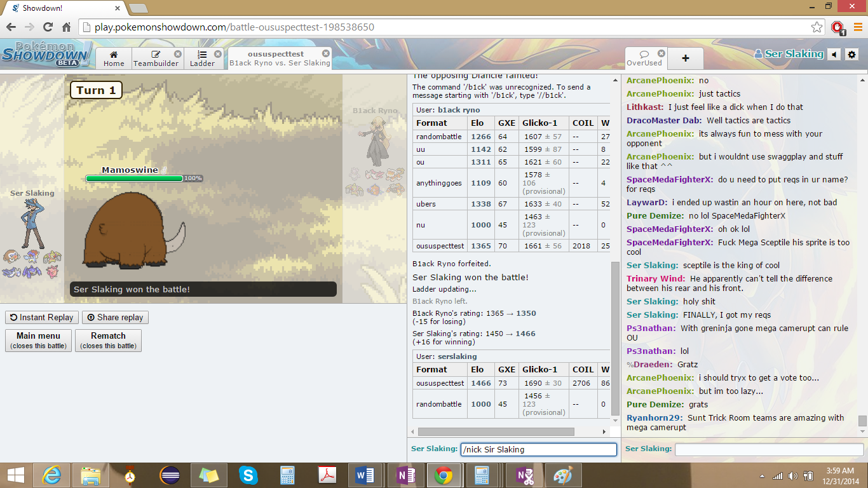This screenshot has height=488, width=868.
Task: Open the options gear icon
Action: click(x=852, y=55)
